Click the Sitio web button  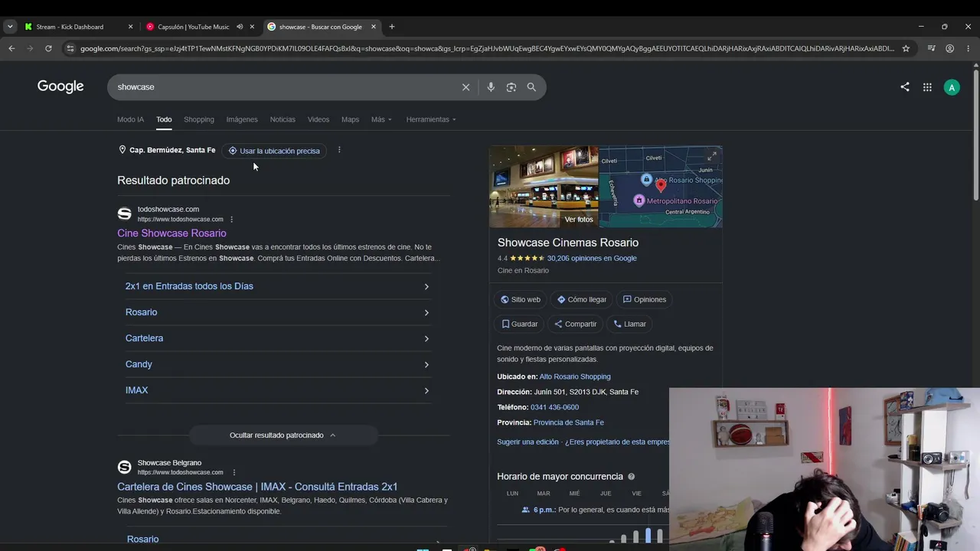tap(521, 299)
